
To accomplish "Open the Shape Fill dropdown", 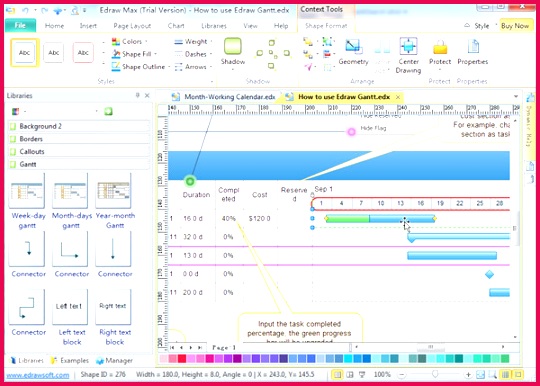I will click(x=134, y=54).
